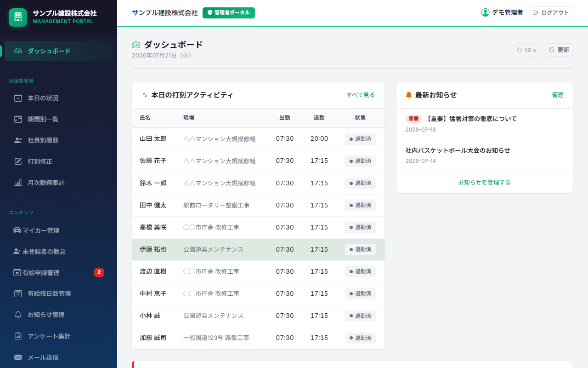This screenshot has height=368, width=588.
Task: Click the clipboard icon beside アンケート集計
Action: point(18,336)
